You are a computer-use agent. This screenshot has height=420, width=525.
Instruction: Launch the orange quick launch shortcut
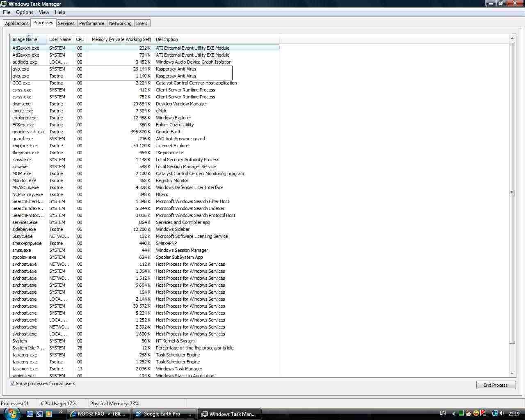pyautogui.click(x=49, y=414)
